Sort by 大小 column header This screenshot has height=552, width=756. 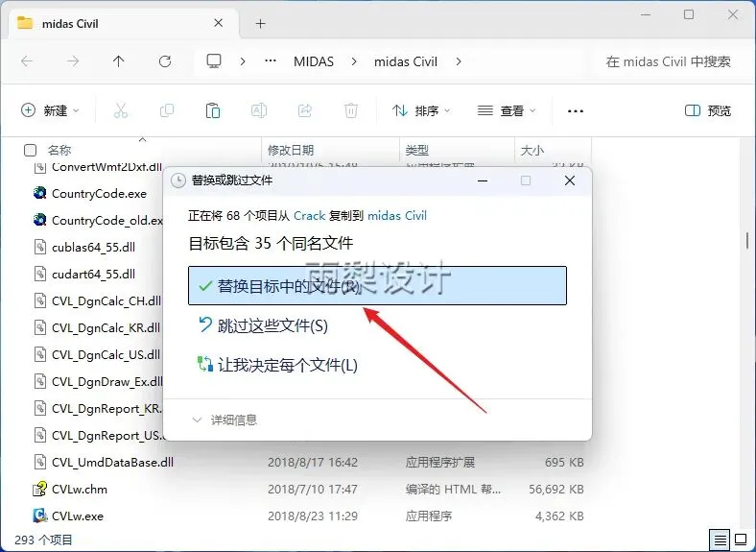(532, 150)
